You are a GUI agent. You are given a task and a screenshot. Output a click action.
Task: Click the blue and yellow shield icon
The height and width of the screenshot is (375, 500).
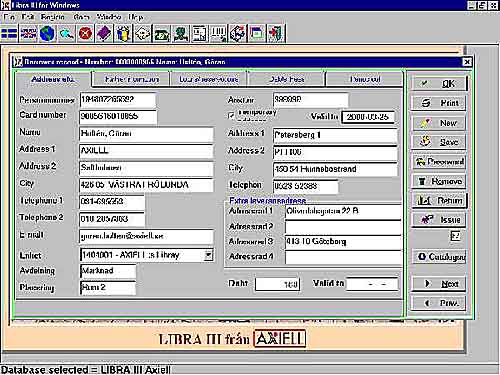point(123,34)
